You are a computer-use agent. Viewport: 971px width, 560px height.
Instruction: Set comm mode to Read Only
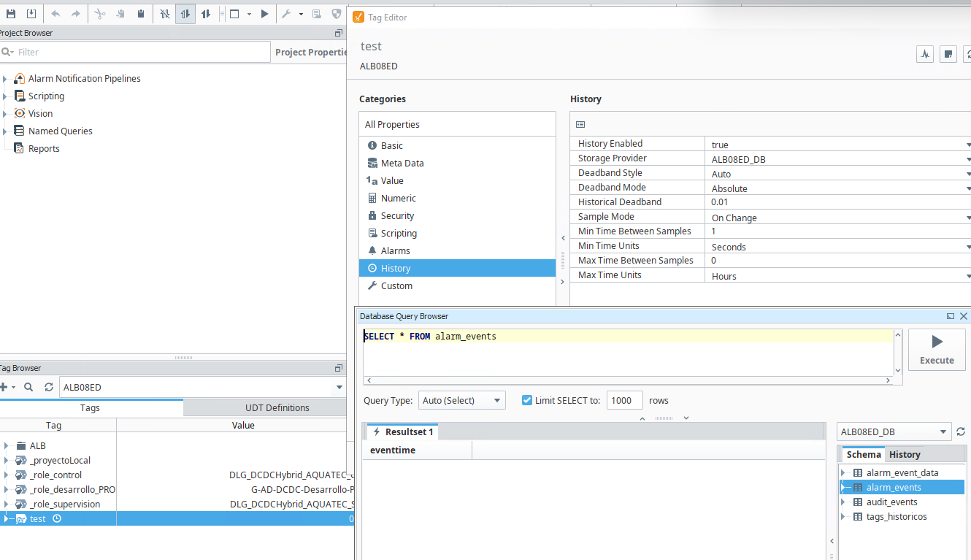(x=185, y=14)
